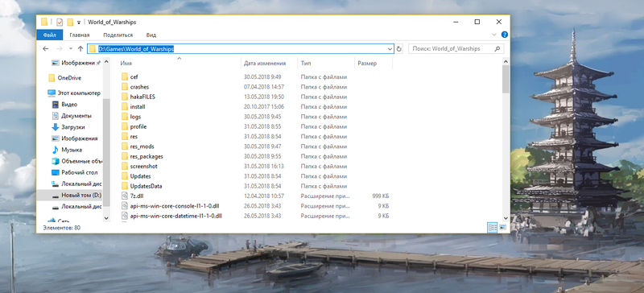Click the Back navigation arrow
This screenshot has height=293, width=644.
coord(46,49)
